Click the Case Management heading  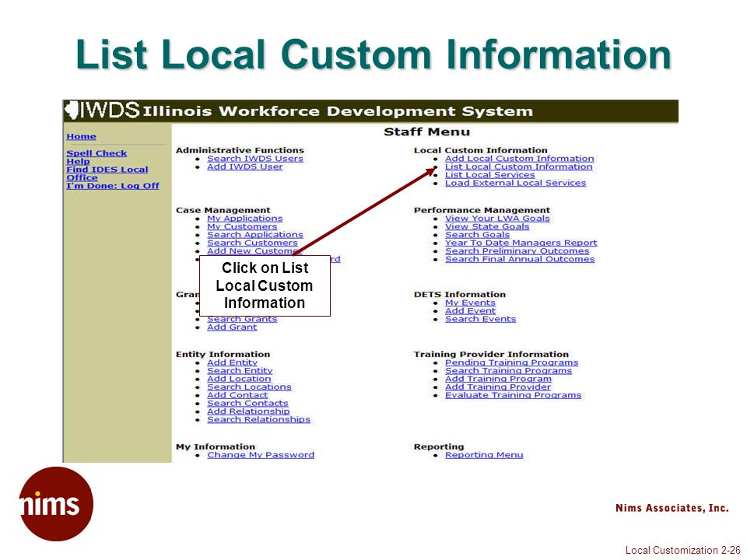point(223,211)
